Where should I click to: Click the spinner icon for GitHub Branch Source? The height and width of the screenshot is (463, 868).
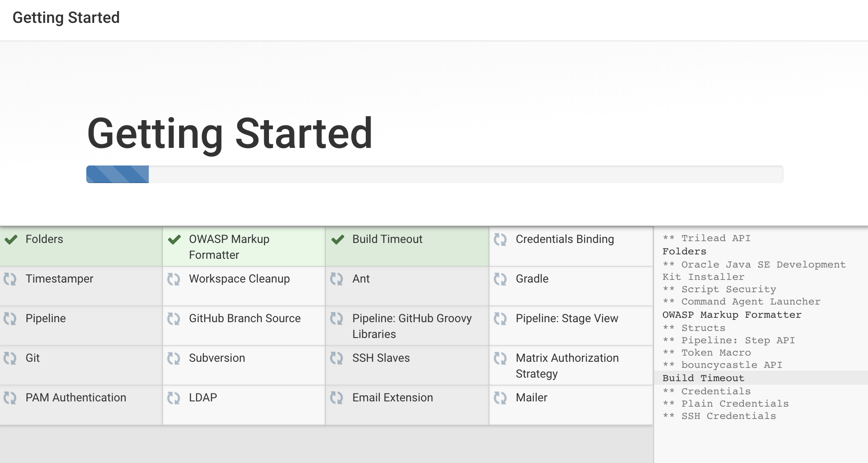(x=174, y=319)
